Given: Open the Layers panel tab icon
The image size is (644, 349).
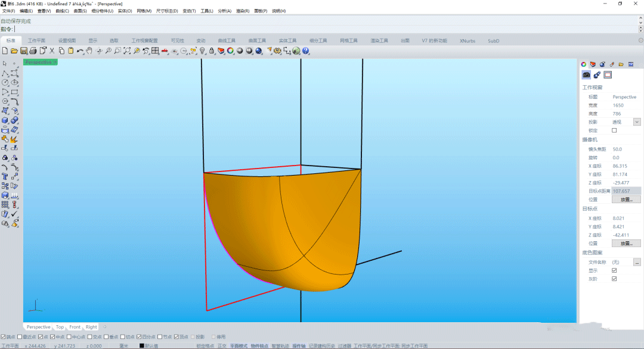Looking at the screenshot, I should click(593, 64).
